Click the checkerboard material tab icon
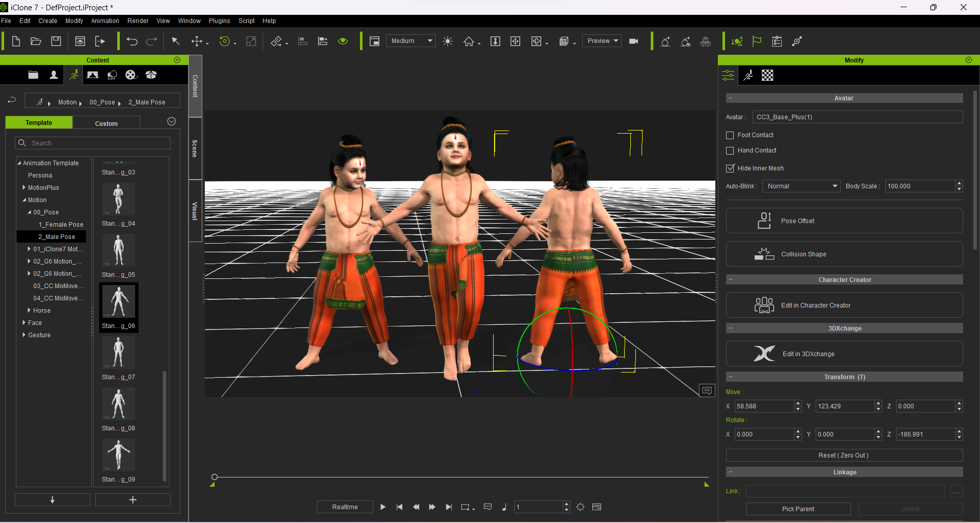980x523 pixels. pyautogui.click(x=767, y=76)
